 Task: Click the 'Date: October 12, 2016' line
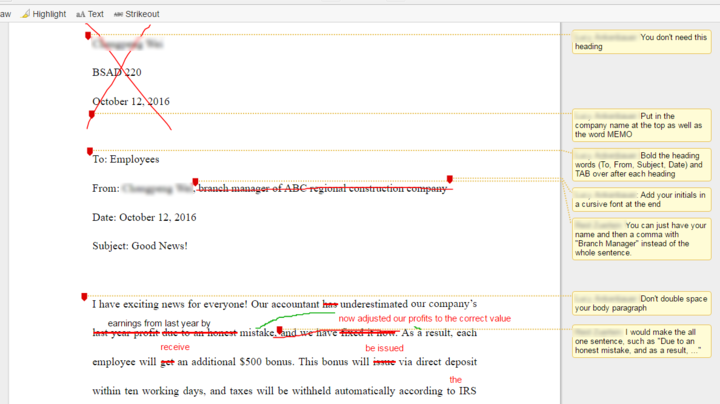click(x=144, y=217)
